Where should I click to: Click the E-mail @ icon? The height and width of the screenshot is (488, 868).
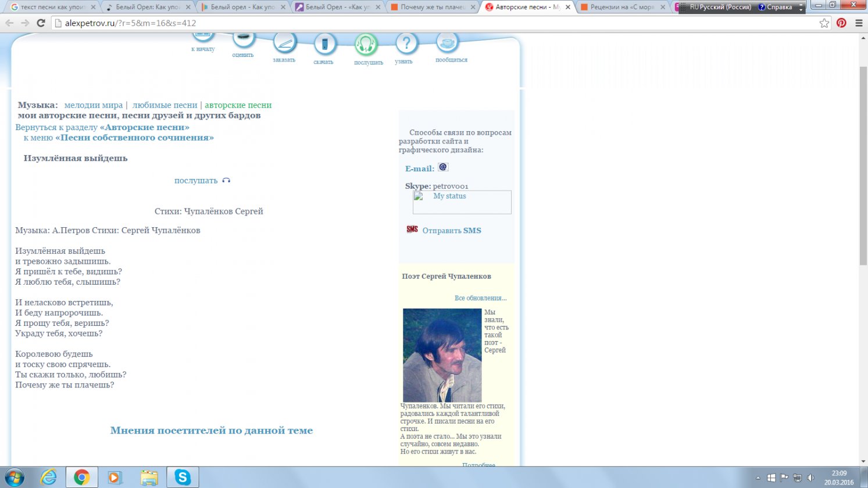(x=443, y=167)
